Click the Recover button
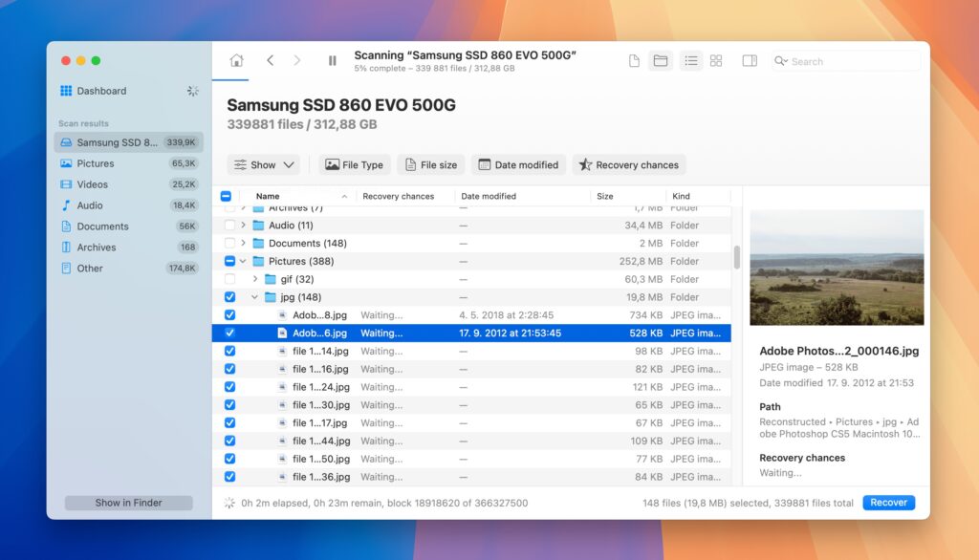This screenshot has width=979, height=560. coord(888,502)
